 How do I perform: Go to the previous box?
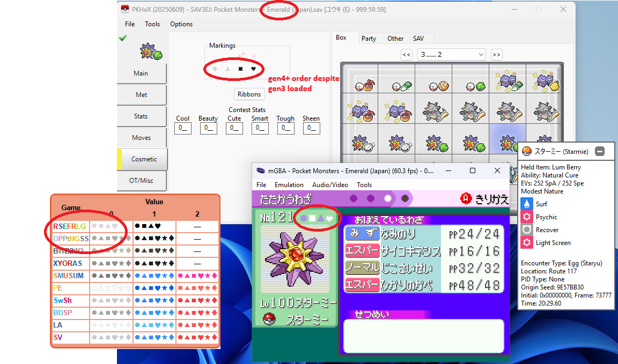[407, 55]
